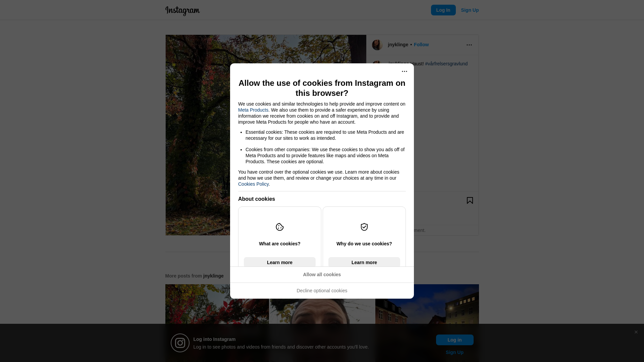Click the cookie icon in What are cookies card
Screen dimensions: 644x362
[280, 227]
